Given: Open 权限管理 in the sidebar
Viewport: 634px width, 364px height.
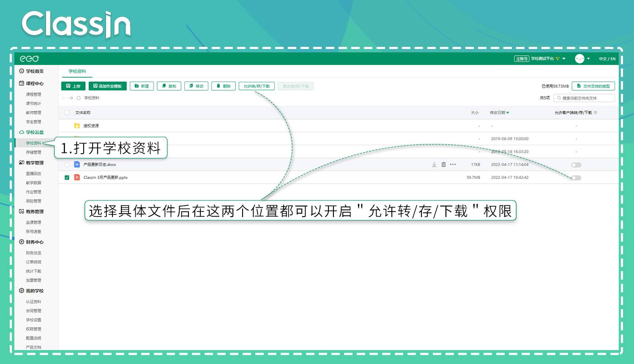Looking at the screenshot, I should coord(33,329).
